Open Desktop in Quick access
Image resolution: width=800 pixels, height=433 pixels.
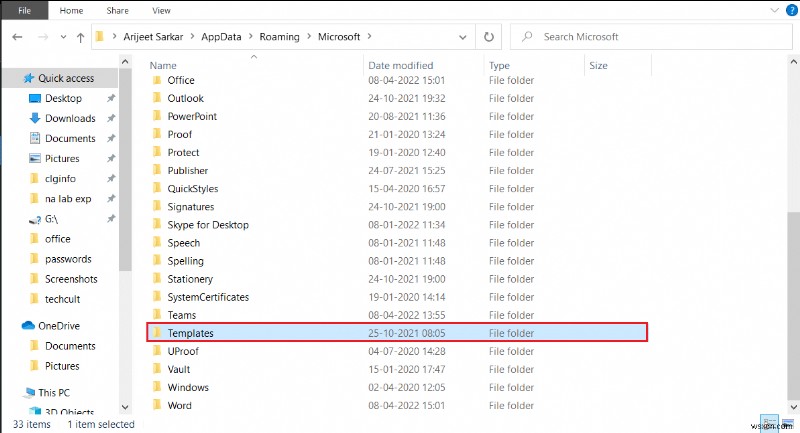pyautogui.click(x=63, y=98)
